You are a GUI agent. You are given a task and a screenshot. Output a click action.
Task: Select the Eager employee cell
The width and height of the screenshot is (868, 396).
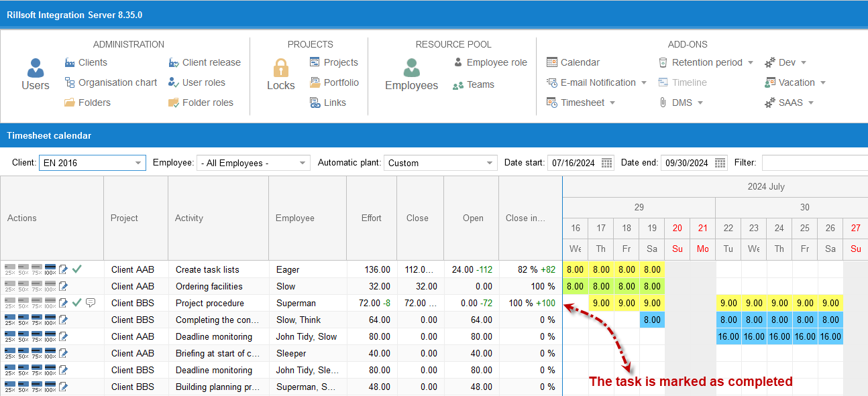pos(307,269)
